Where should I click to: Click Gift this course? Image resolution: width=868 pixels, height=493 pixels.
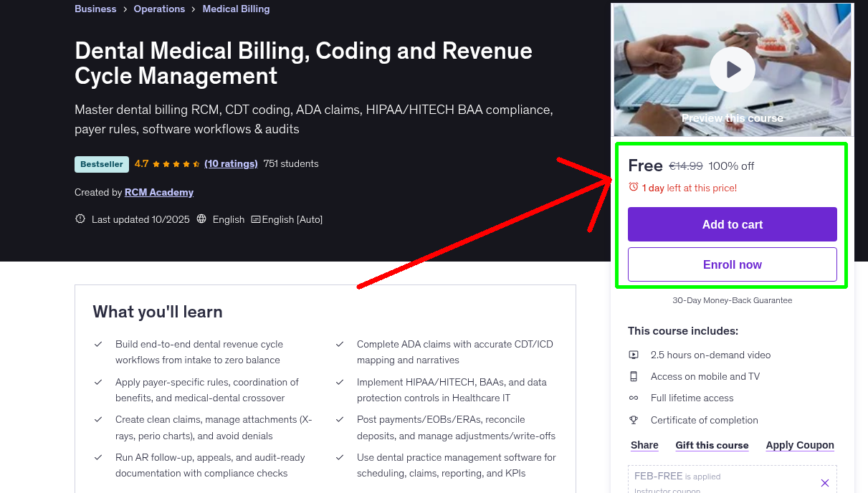click(711, 445)
